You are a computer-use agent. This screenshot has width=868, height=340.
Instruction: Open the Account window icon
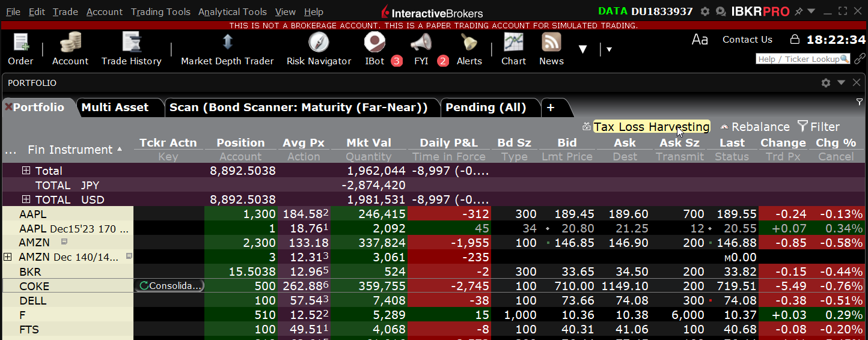point(70,43)
